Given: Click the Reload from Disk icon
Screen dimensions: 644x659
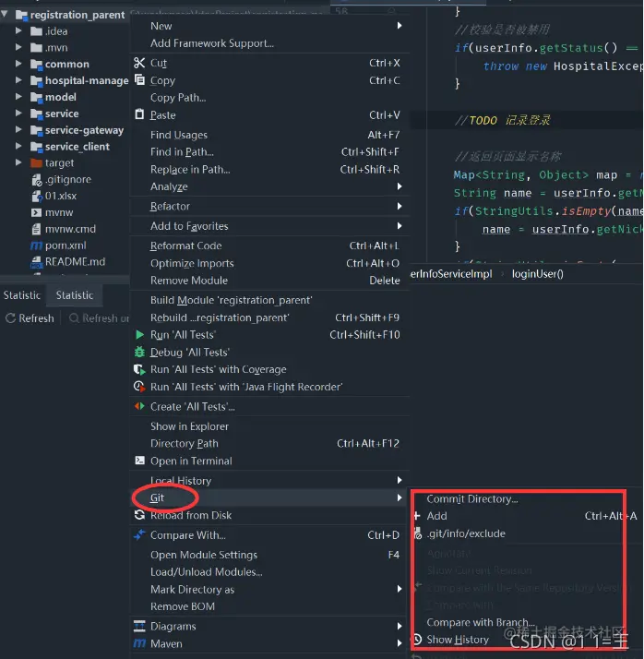Looking at the screenshot, I should (x=139, y=514).
